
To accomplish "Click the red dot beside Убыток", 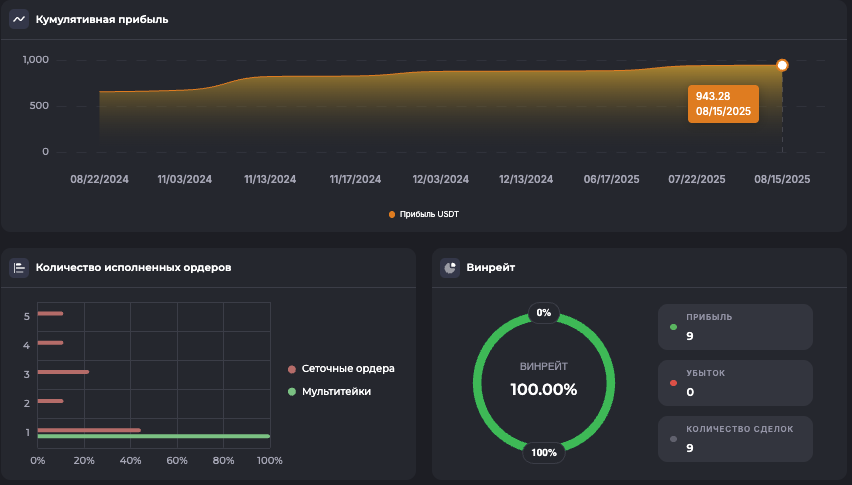I will [674, 383].
